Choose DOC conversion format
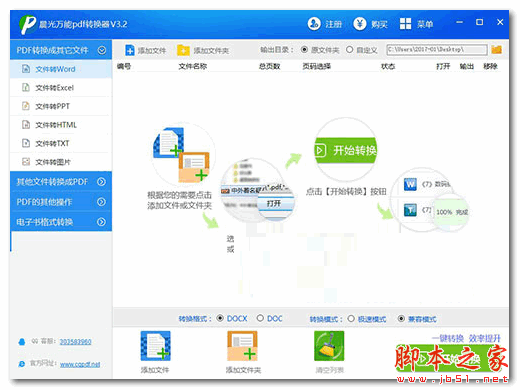 pos(260,318)
